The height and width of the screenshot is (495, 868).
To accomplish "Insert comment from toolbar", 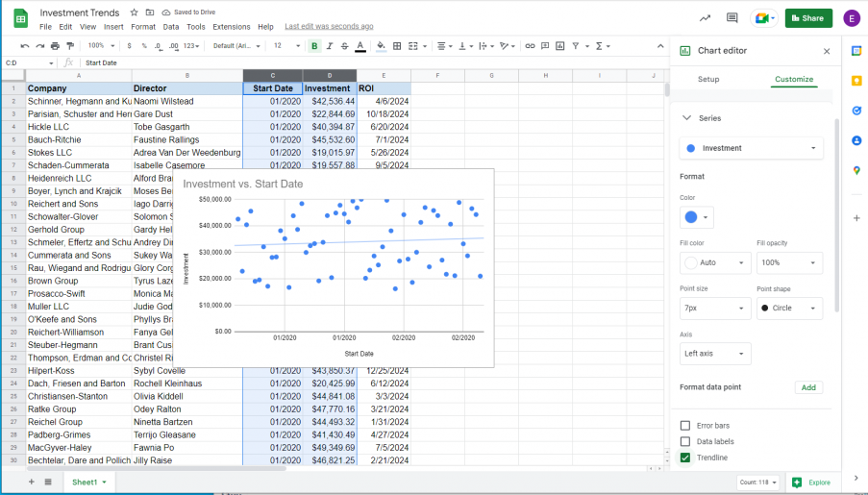I will click(x=545, y=46).
